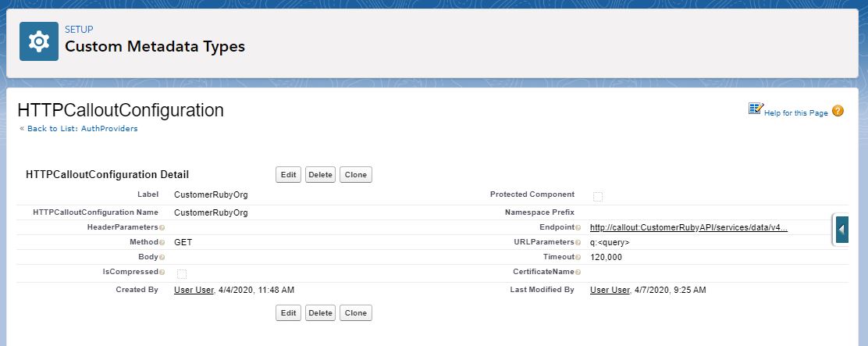Open the Endpoint callout URL link
Image resolution: width=868 pixels, height=346 pixels.
tap(688, 227)
